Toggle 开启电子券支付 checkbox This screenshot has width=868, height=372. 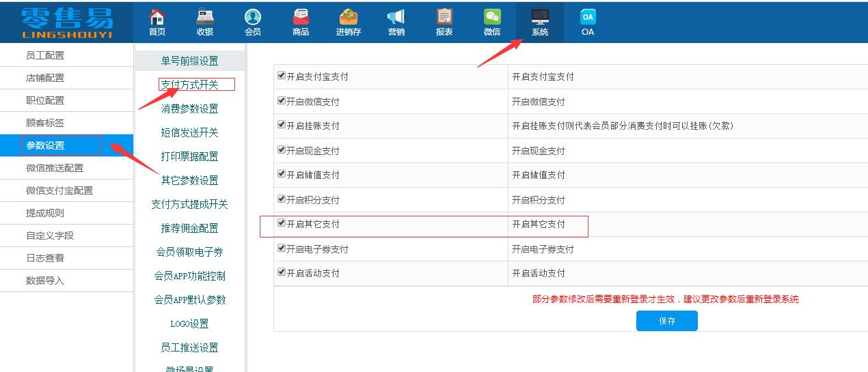pos(282,248)
